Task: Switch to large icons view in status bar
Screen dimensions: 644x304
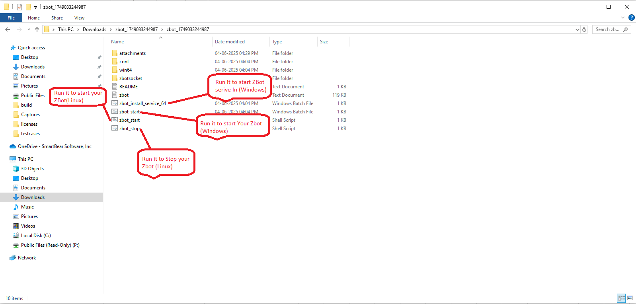Action: click(x=630, y=298)
